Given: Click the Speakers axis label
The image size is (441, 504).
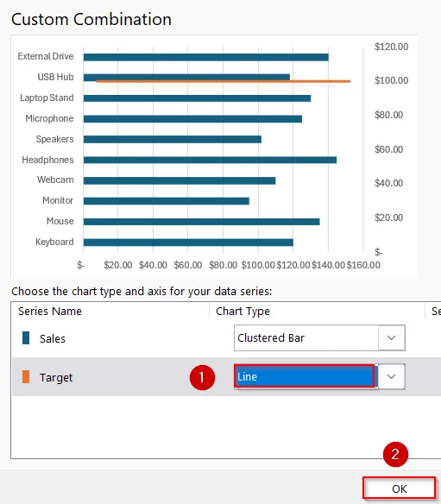Looking at the screenshot, I should click(x=54, y=139).
